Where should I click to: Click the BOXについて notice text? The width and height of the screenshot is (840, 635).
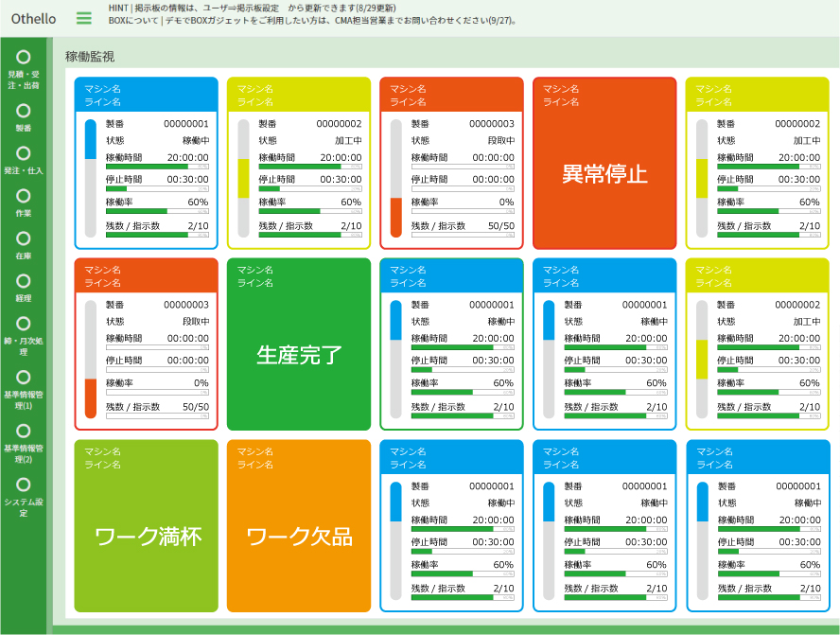click(312, 21)
